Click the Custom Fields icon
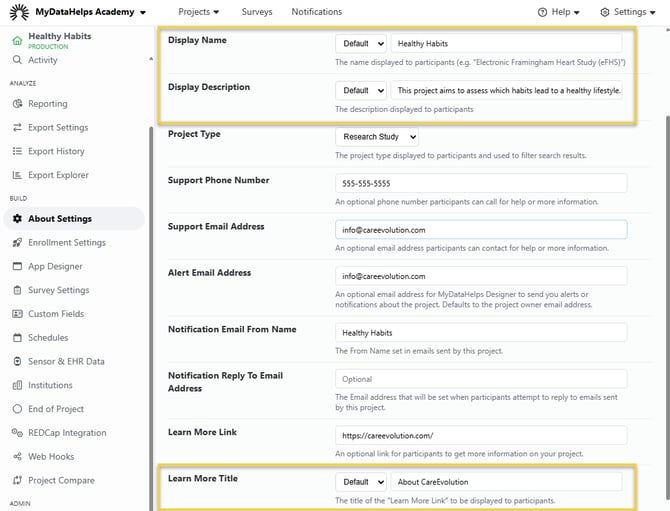 18,314
